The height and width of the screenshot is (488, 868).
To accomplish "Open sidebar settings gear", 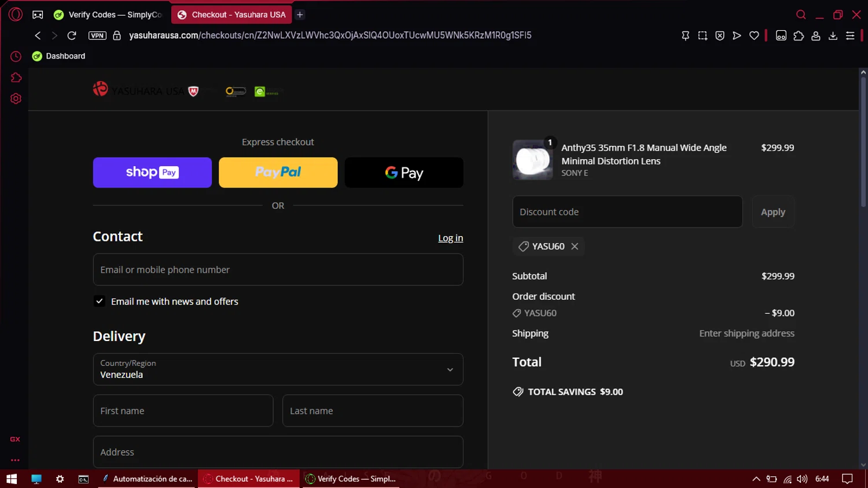I will tap(16, 98).
